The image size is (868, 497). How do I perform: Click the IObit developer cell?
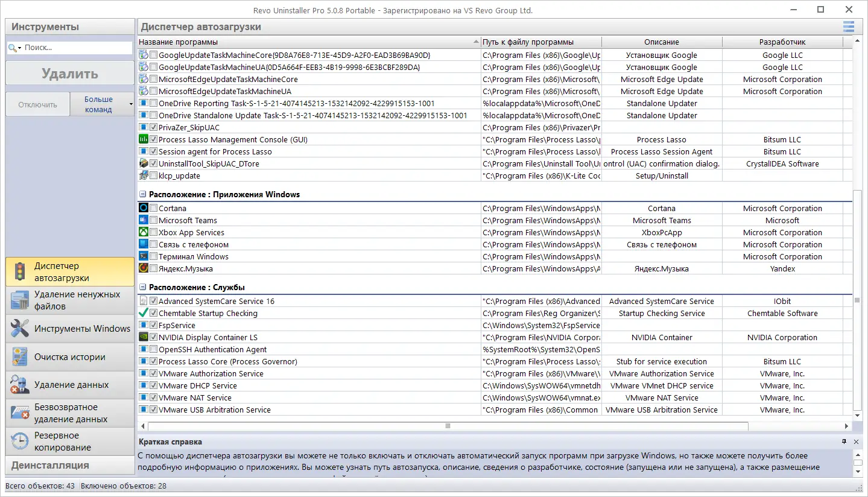(782, 301)
